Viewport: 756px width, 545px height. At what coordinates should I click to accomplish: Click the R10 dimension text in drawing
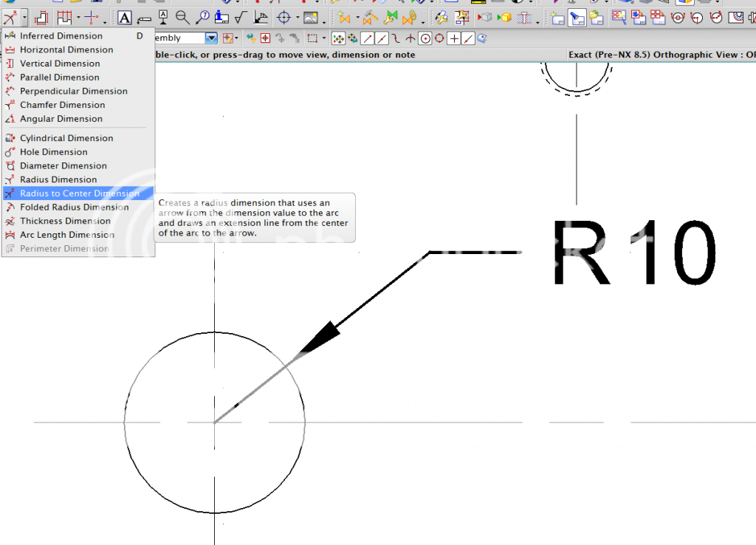pos(634,253)
